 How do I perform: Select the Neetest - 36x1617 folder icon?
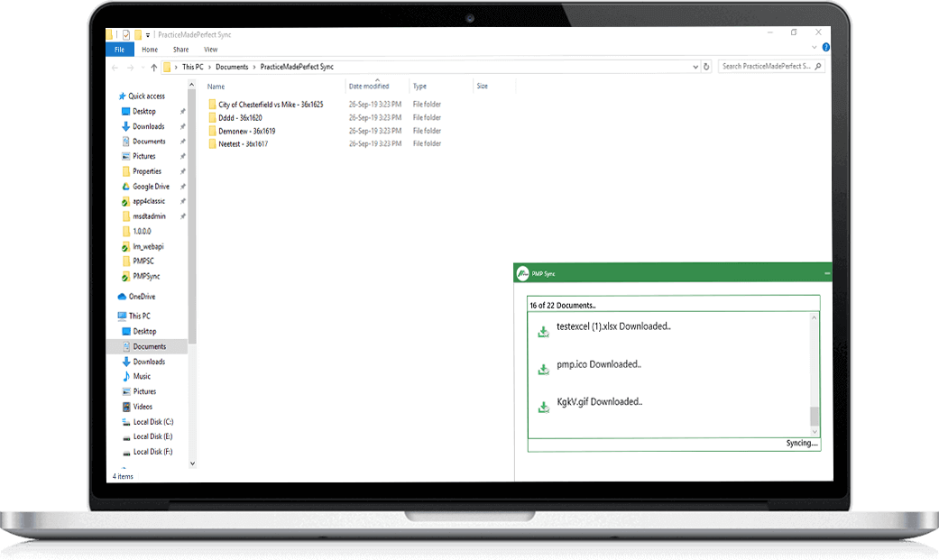click(212, 144)
